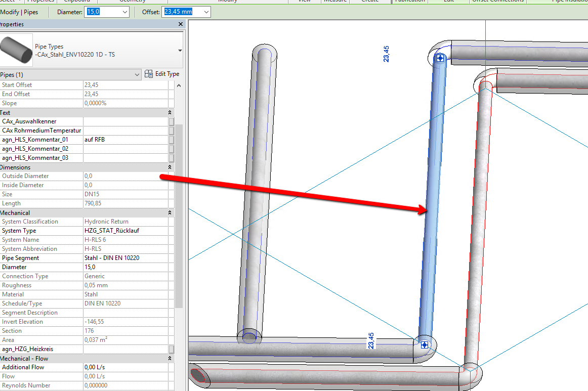Close the Properties palette with its X icon

(x=180, y=24)
